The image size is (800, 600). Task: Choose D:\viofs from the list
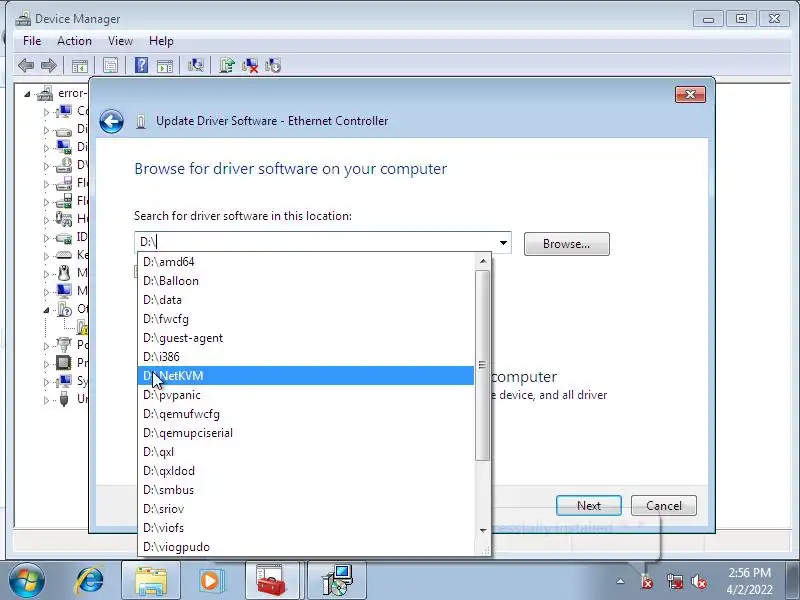(306, 528)
